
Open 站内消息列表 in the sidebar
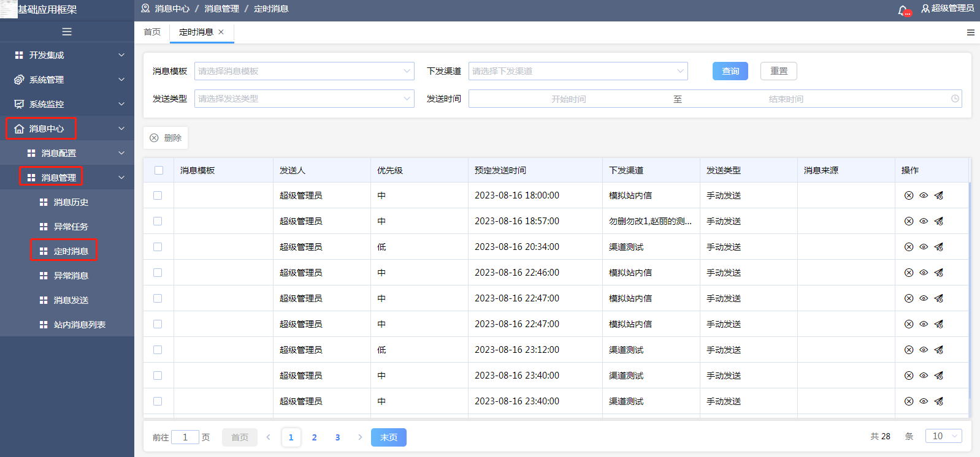coord(80,325)
